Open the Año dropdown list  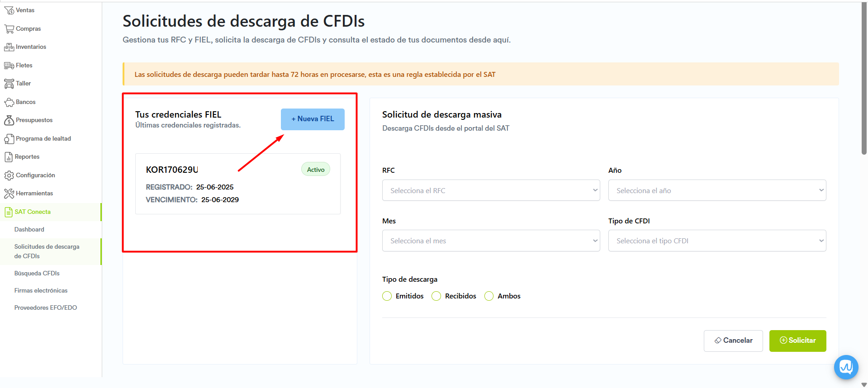point(717,190)
